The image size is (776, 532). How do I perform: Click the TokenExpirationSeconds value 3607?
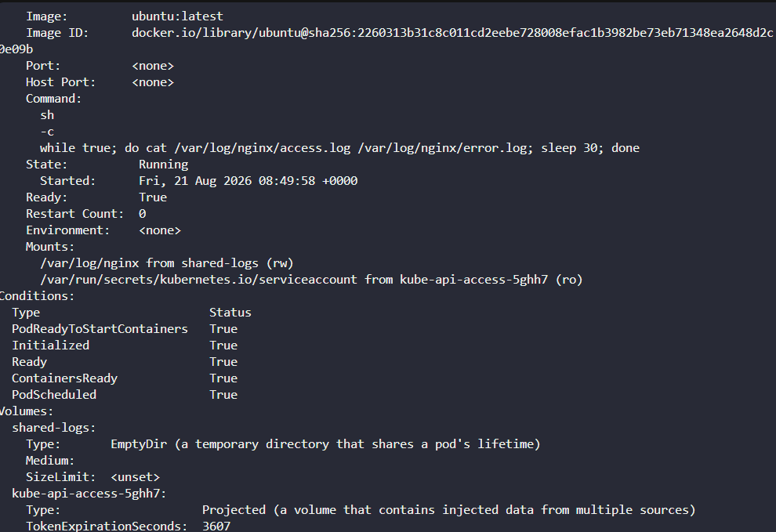[x=216, y=526]
